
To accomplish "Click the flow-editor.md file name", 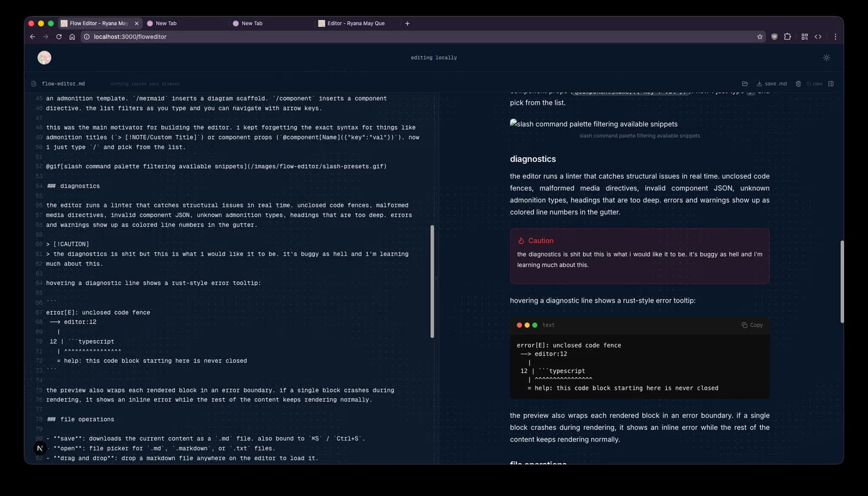I will (x=63, y=84).
